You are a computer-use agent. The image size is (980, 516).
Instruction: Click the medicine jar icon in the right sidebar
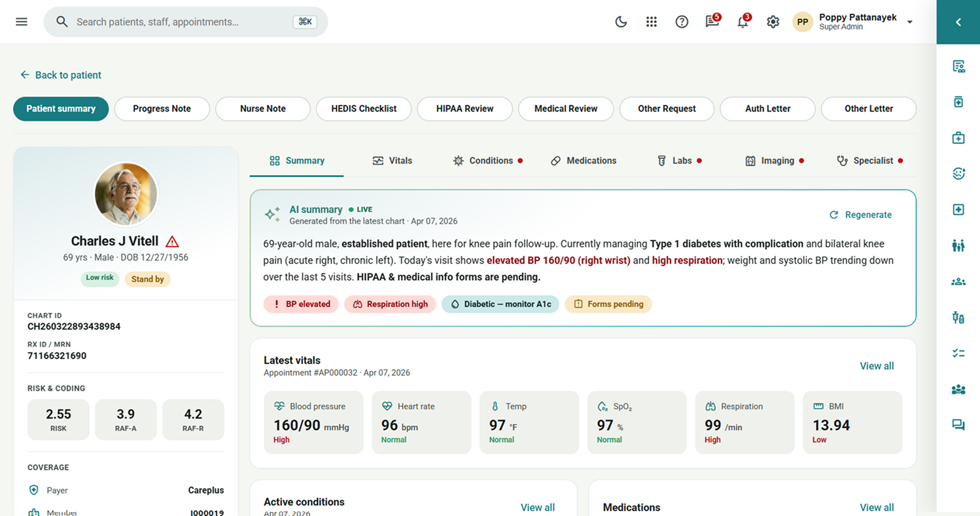(959, 102)
